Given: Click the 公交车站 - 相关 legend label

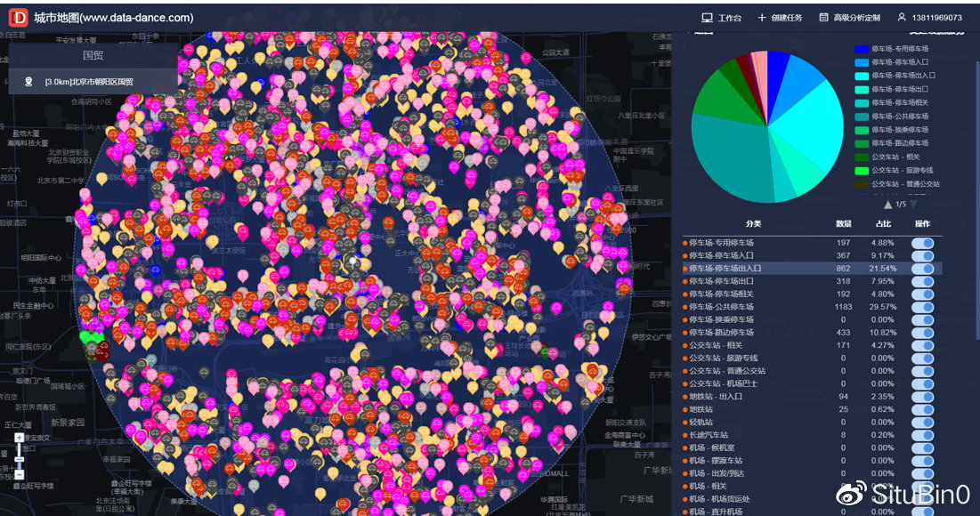Looking at the screenshot, I should coord(895,157).
